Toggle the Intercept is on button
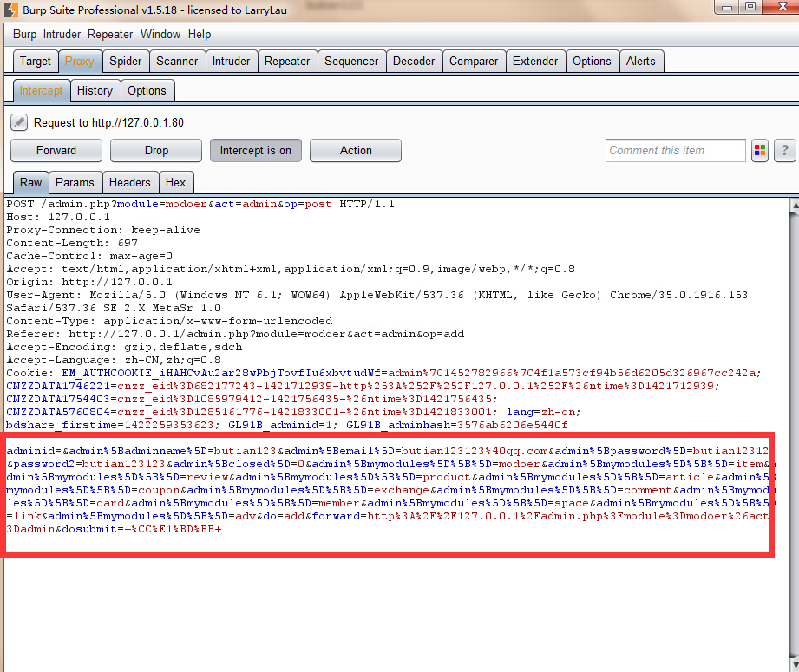 (x=256, y=151)
